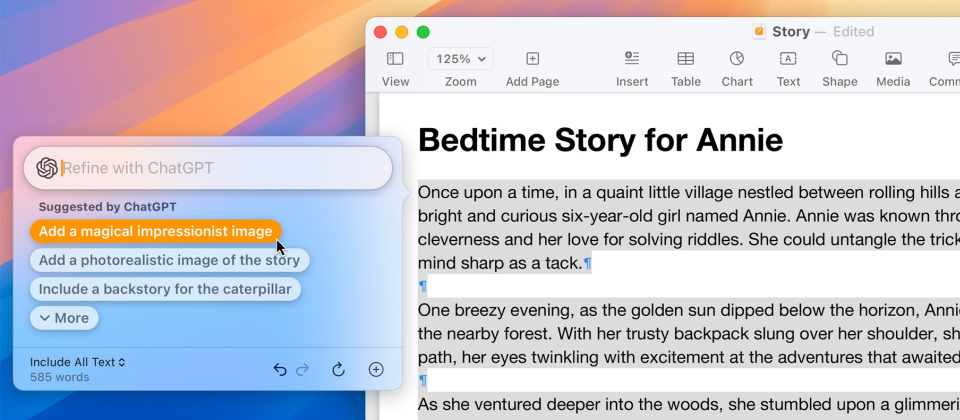Open the Insert toolbar icon
Screen dimensions: 960x420
click(x=632, y=59)
